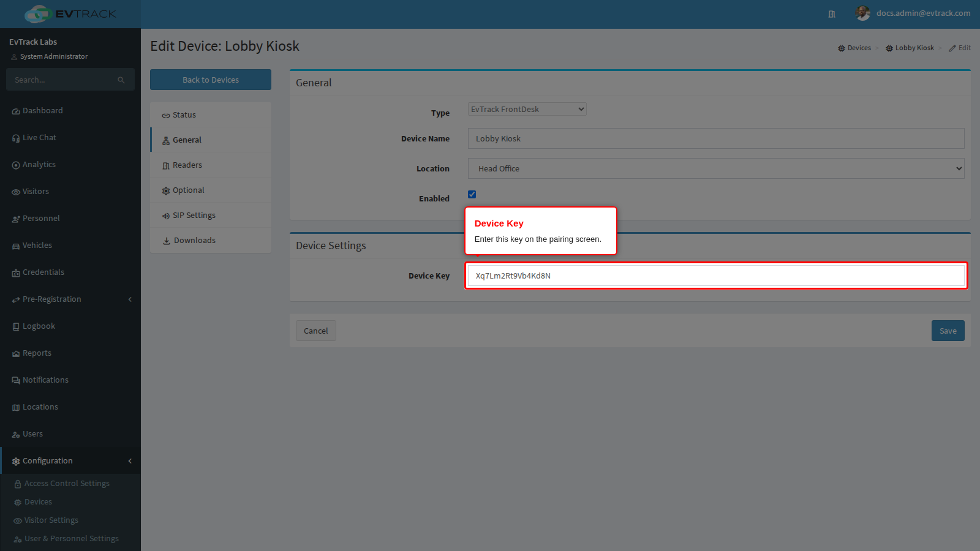This screenshot has height=551, width=980.
Task: Click the search magnifier icon
Action: pos(121,80)
